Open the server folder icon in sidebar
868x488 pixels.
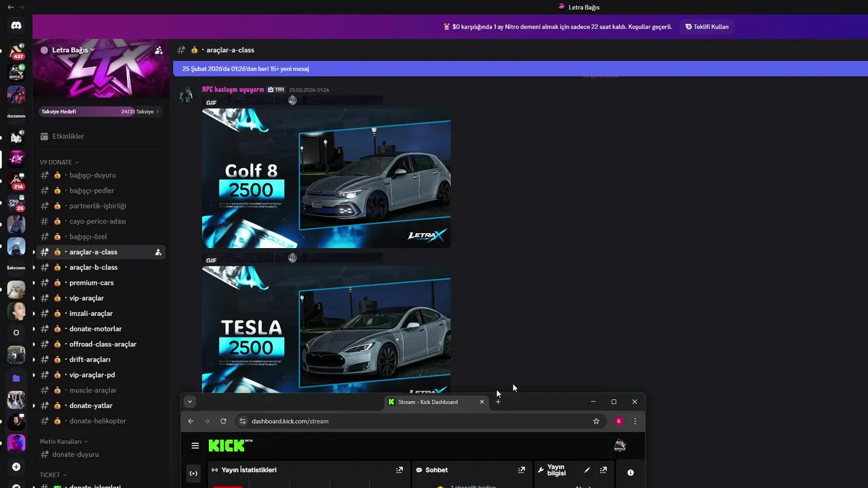click(x=16, y=378)
